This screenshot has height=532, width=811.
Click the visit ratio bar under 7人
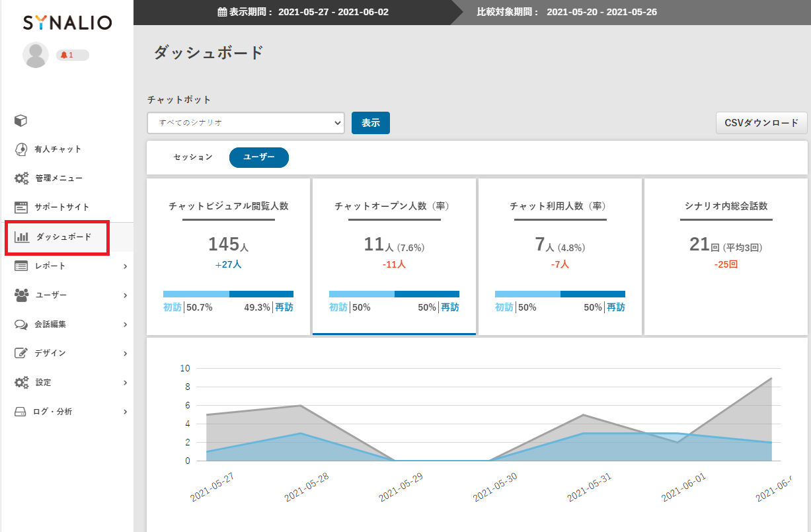[560, 294]
